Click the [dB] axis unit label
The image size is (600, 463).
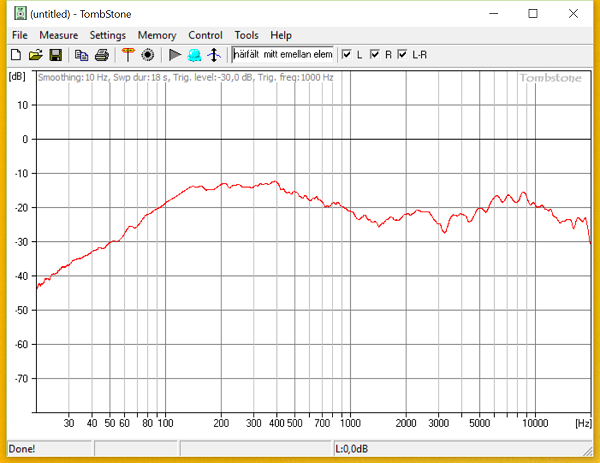pyautogui.click(x=17, y=77)
